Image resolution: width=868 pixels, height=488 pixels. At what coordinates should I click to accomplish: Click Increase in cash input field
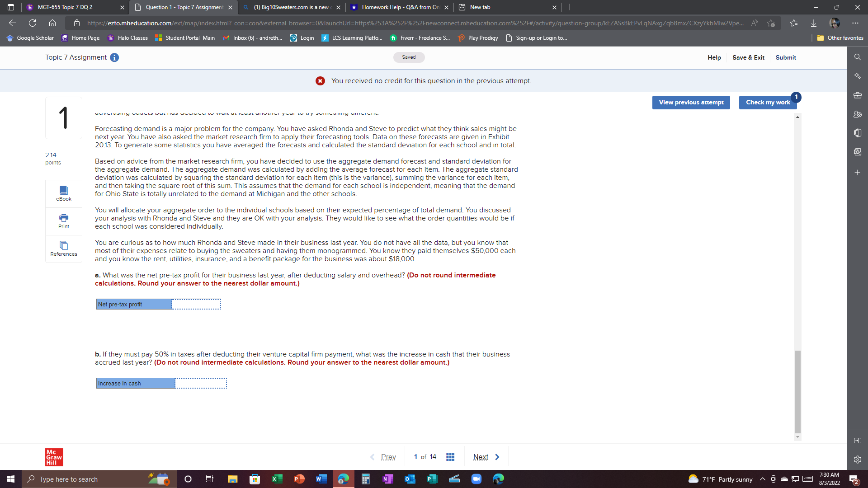[x=201, y=383]
